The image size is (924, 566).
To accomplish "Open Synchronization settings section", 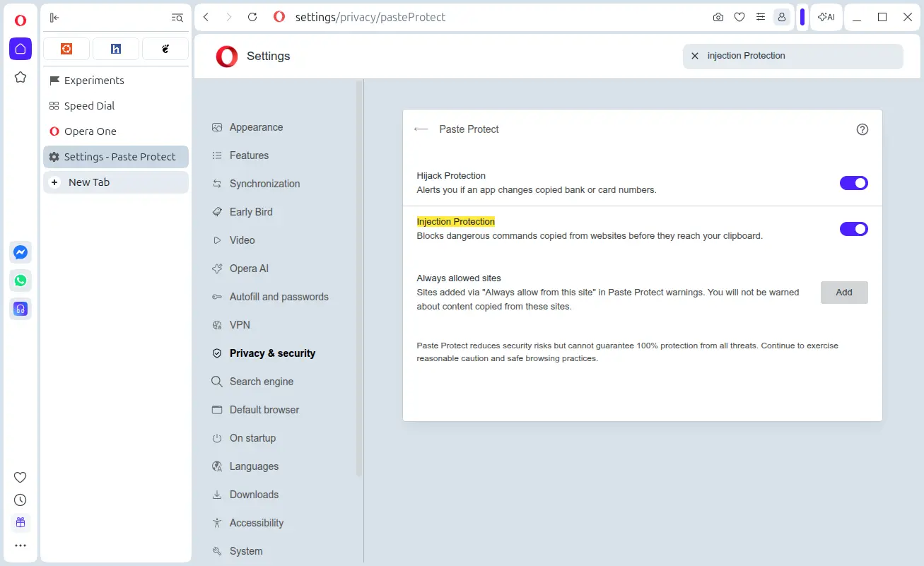I will 256,184.
